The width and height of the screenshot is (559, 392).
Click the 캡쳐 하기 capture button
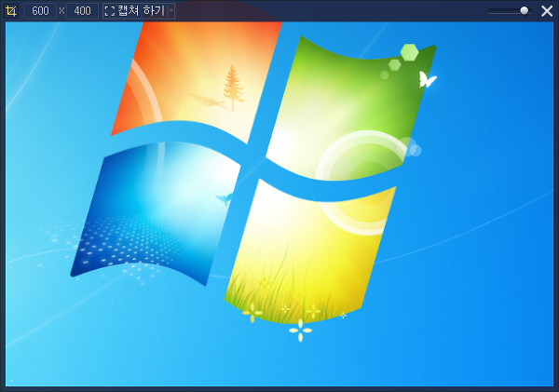coord(135,11)
